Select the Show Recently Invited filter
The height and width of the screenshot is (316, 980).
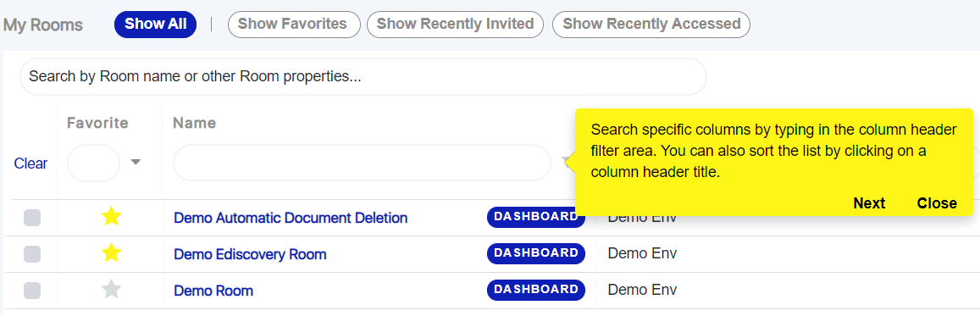[x=455, y=25]
